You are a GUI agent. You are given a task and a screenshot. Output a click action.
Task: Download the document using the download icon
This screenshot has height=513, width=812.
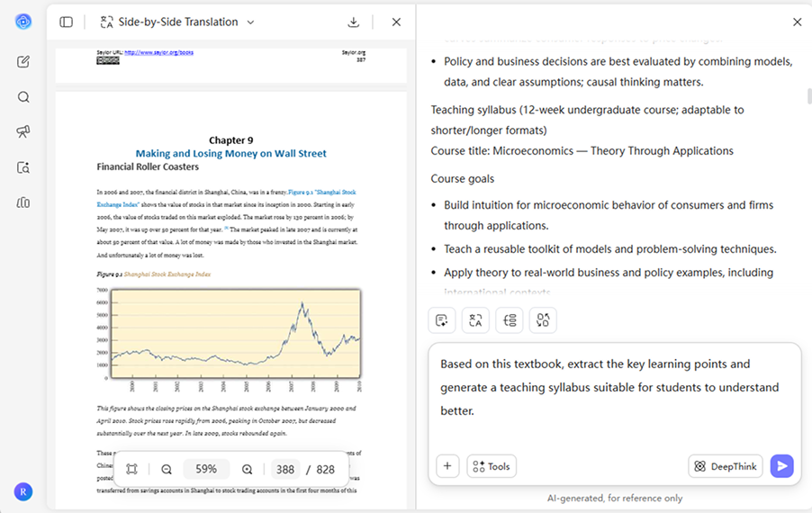coord(354,22)
